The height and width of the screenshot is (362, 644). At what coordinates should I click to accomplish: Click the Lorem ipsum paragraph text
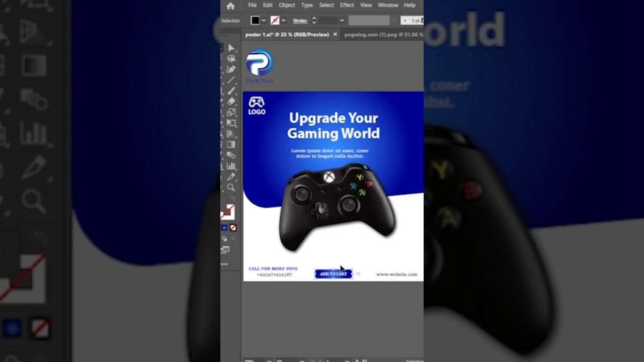(330, 153)
